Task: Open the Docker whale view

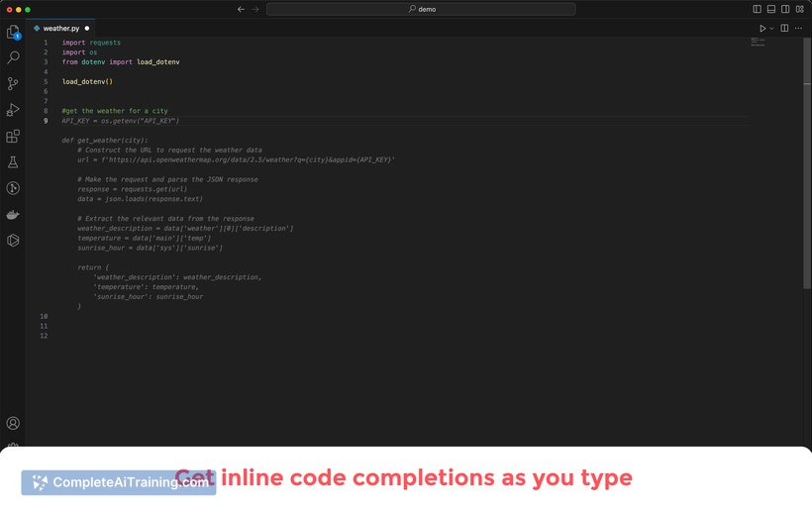Action: (13, 214)
